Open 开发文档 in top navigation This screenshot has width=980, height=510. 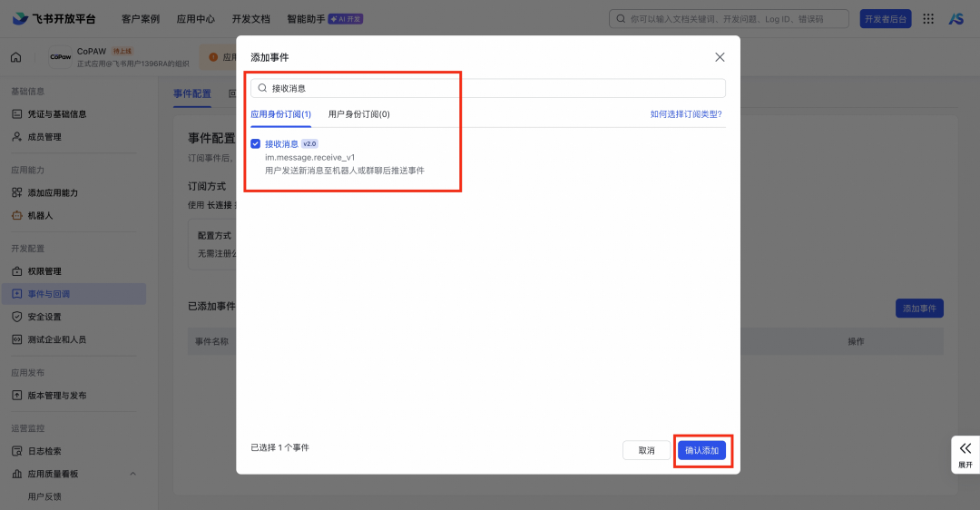click(x=250, y=18)
